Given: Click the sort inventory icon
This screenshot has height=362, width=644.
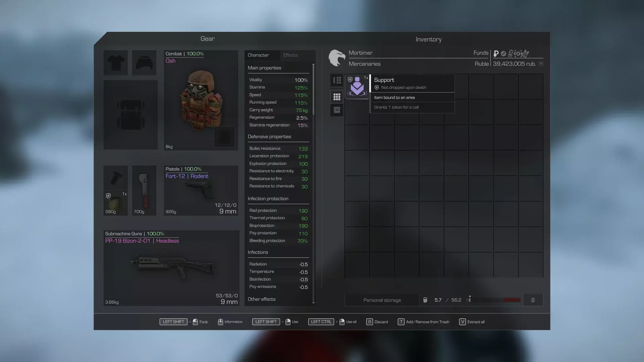Looking at the screenshot, I should [x=337, y=80].
